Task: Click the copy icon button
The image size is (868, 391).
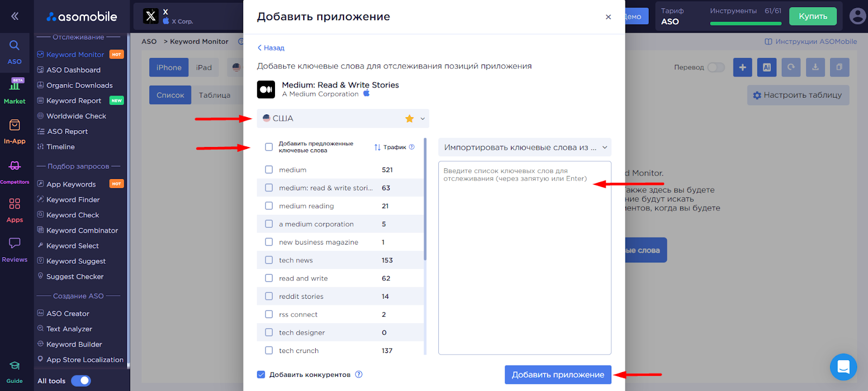Action: tap(839, 67)
